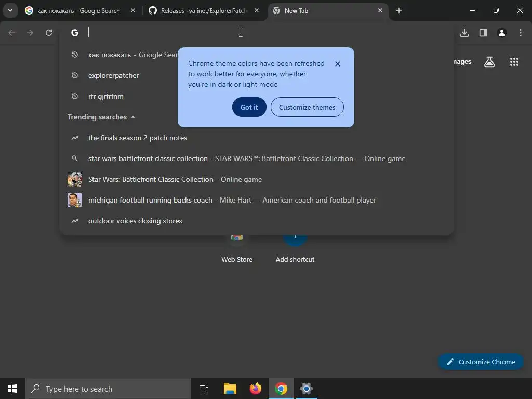Click the taskbar 'Type here to search' box

coord(108,389)
